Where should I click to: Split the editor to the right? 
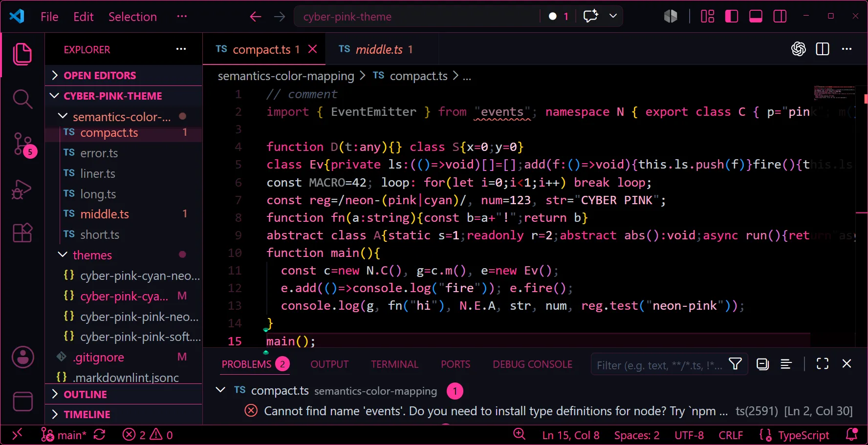coord(823,49)
